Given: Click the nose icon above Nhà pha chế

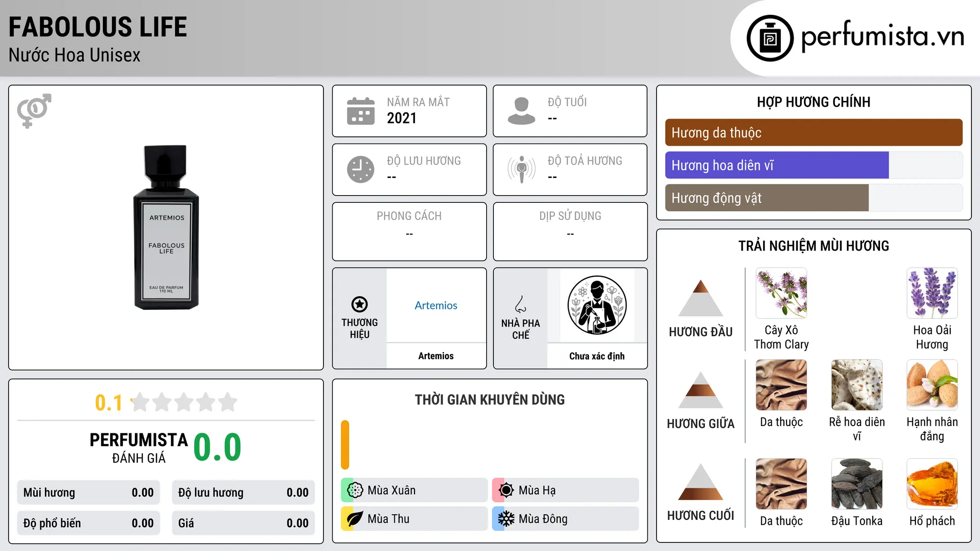Looking at the screenshot, I should click(521, 304).
